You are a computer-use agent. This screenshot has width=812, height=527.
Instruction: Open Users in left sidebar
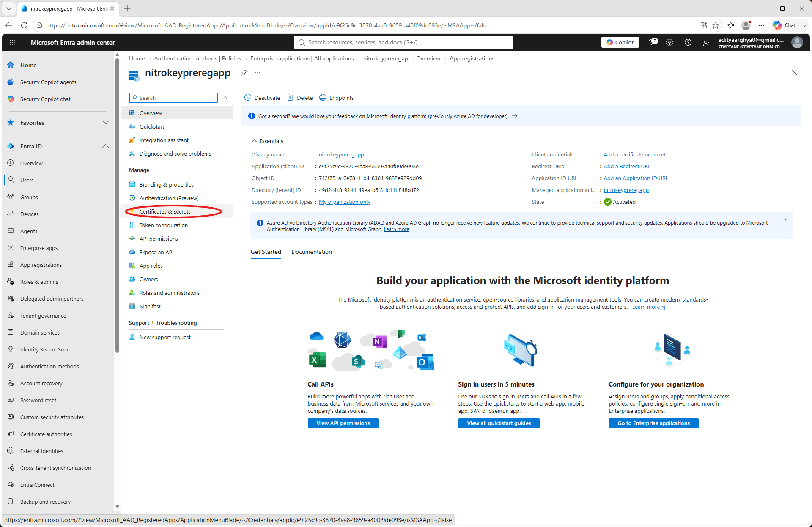coord(58,180)
